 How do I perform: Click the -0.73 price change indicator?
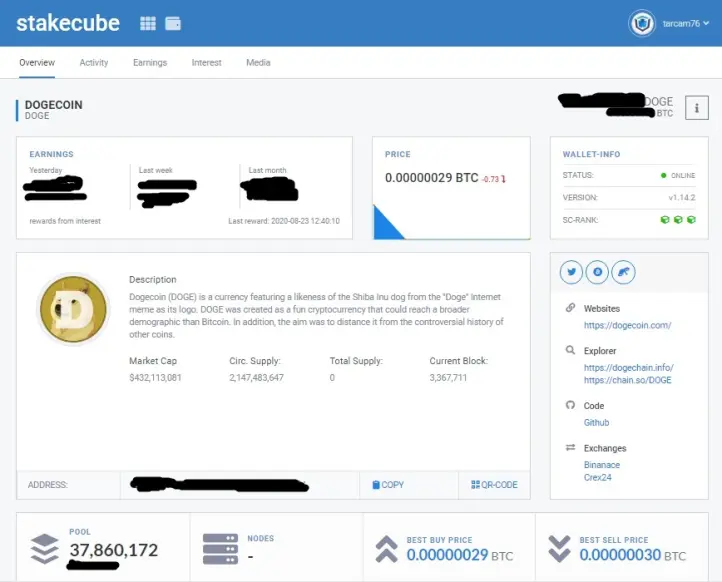494,179
